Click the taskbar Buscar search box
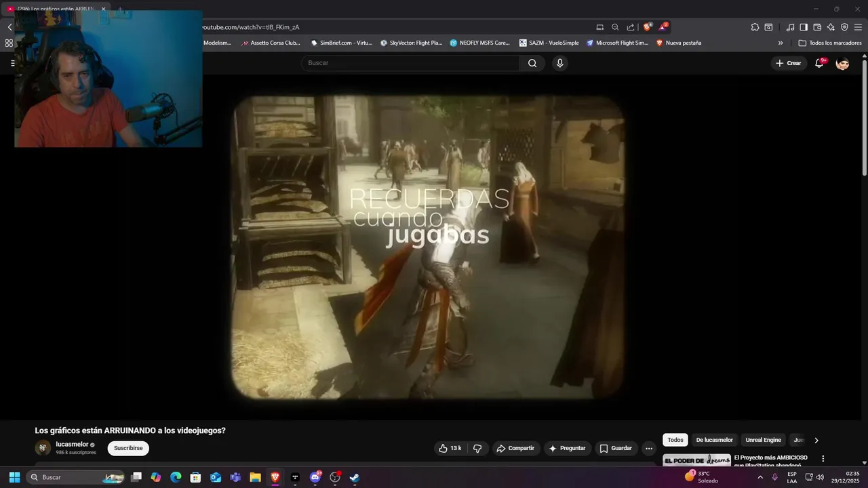The height and width of the screenshot is (488, 868). pos(75,477)
